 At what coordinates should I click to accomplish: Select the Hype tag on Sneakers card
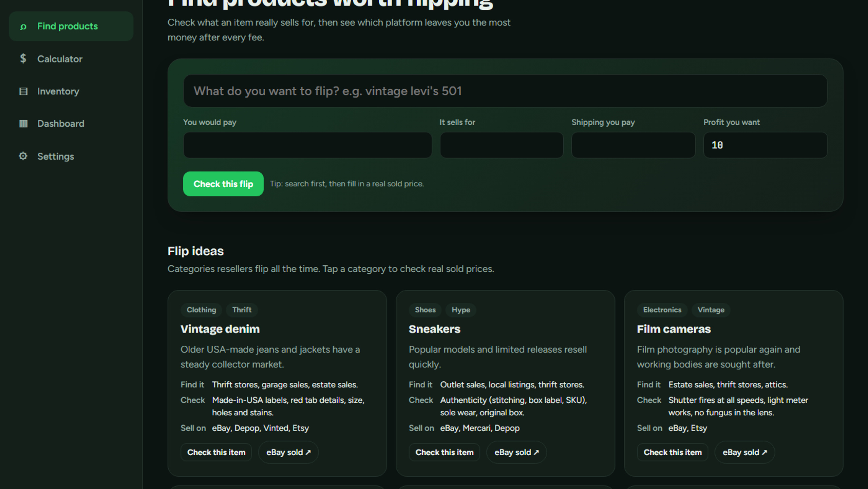tap(461, 310)
